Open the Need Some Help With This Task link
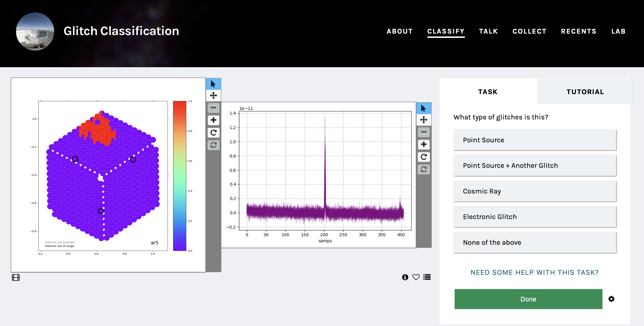644x326 pixels. tap(535, 272)
